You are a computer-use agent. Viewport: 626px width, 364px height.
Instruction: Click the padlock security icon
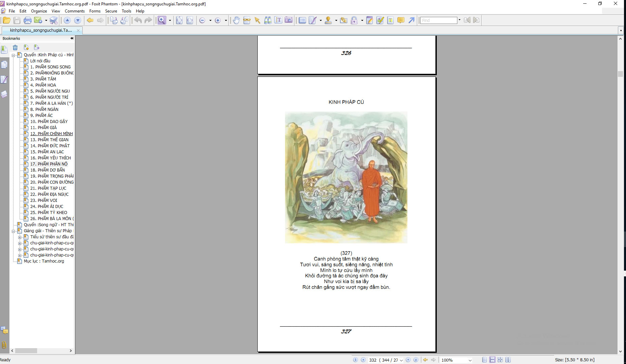coord(354,20)
